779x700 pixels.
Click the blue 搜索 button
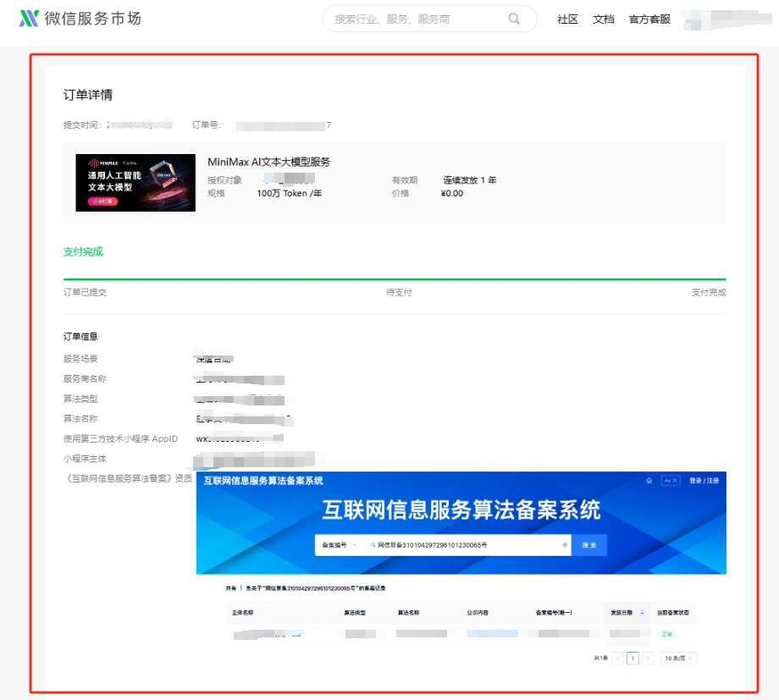589,545
